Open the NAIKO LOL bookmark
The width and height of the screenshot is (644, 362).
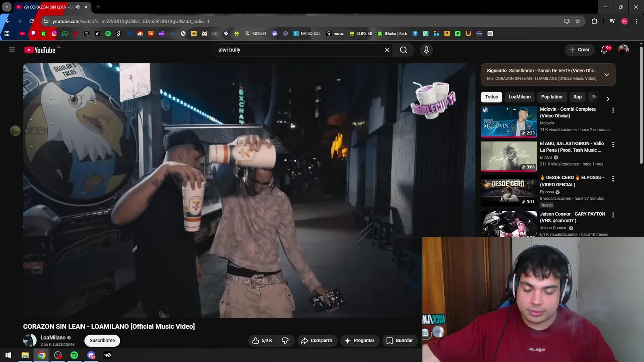307,34
